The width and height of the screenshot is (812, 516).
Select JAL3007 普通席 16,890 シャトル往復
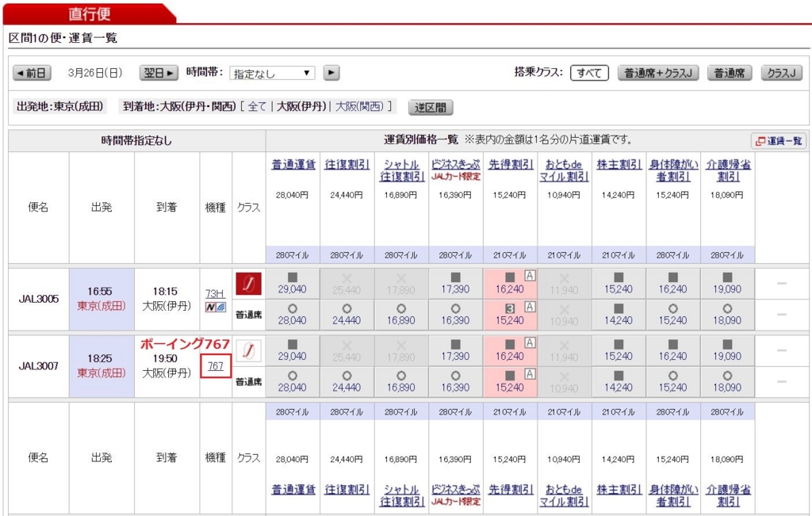(x=401, y=382)
